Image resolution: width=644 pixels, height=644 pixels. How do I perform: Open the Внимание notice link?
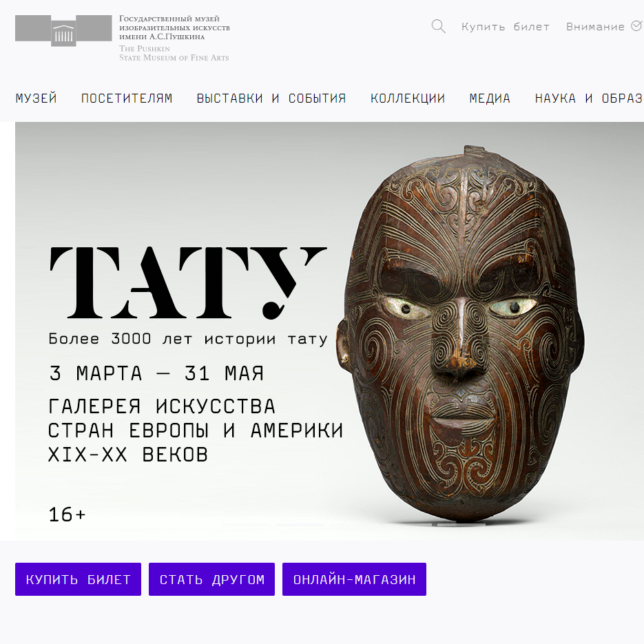coord(595,27)
